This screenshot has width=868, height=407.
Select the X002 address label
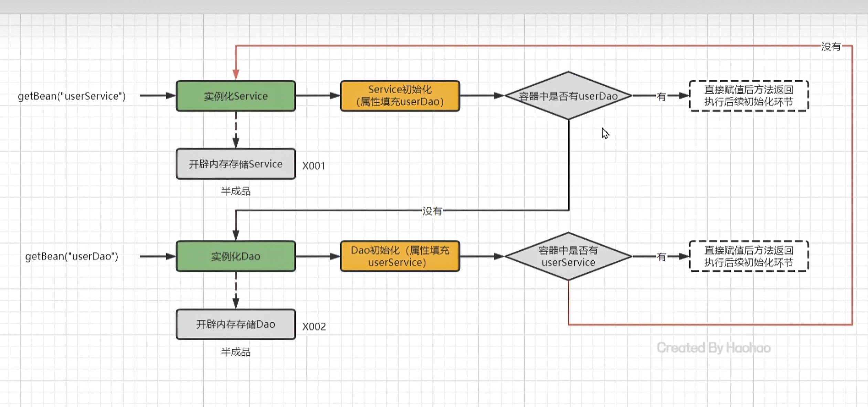314,326
